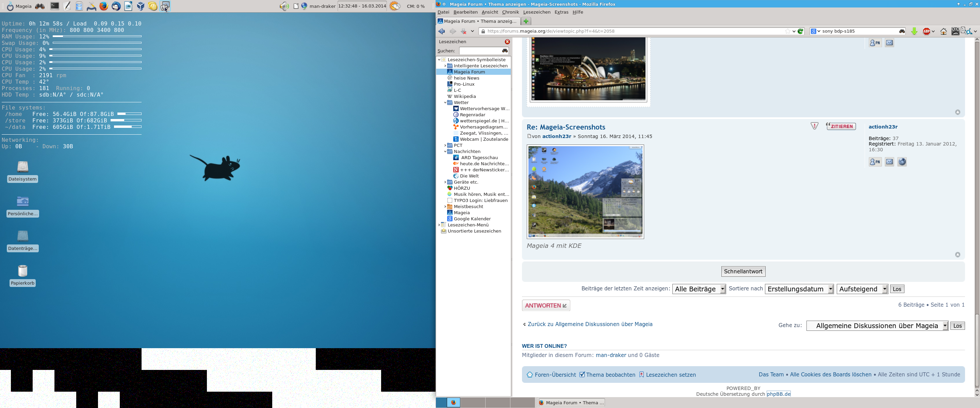Open search engine selector dropdown
Screen dimensions: 980x408
(816, 31)
